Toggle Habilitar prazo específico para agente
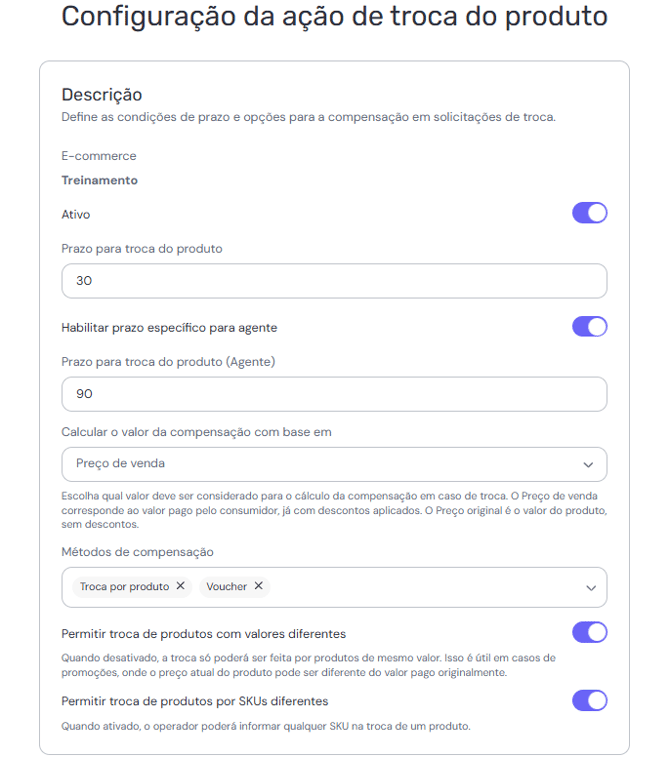The width and height of the screenshot is (670, 757). click(x=589, y=327)
